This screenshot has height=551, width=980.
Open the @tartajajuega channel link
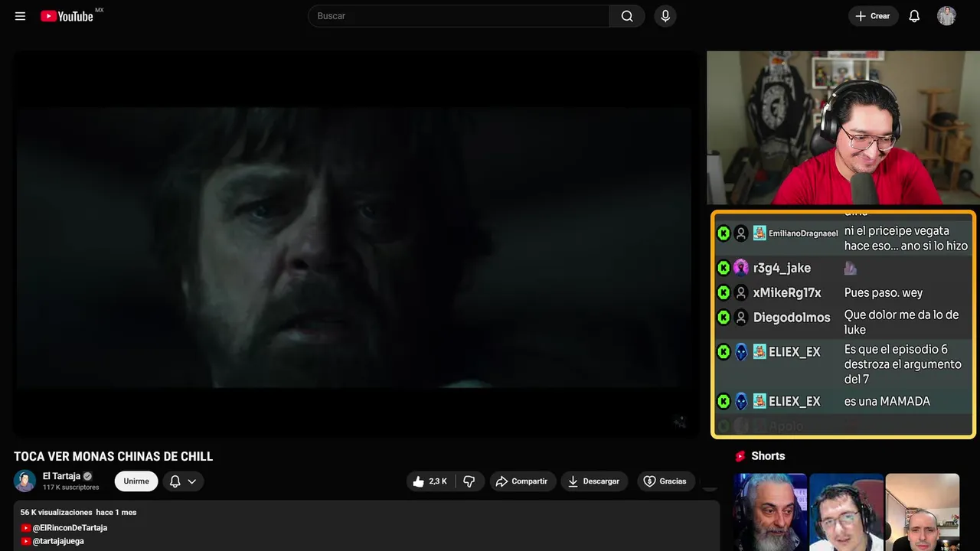tap(58, 541)
